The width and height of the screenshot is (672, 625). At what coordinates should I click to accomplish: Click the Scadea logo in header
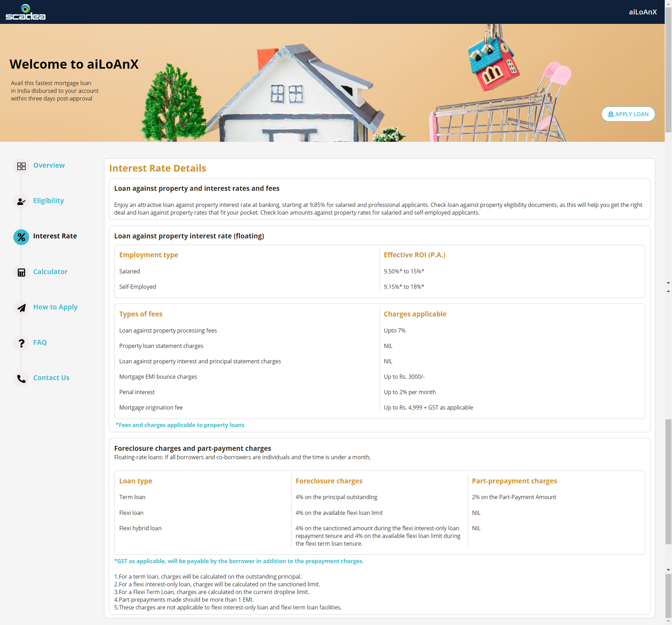[x=25, y=12]
